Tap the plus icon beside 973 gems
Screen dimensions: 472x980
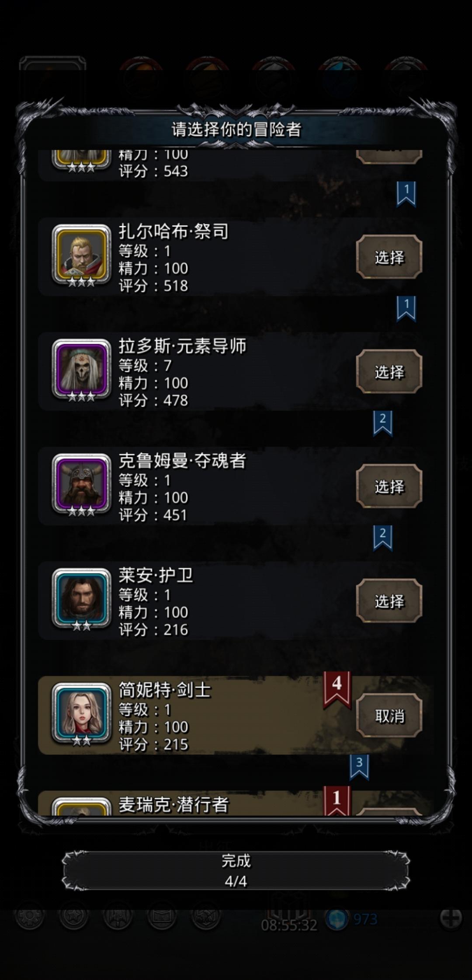click(x=451, y=918)
